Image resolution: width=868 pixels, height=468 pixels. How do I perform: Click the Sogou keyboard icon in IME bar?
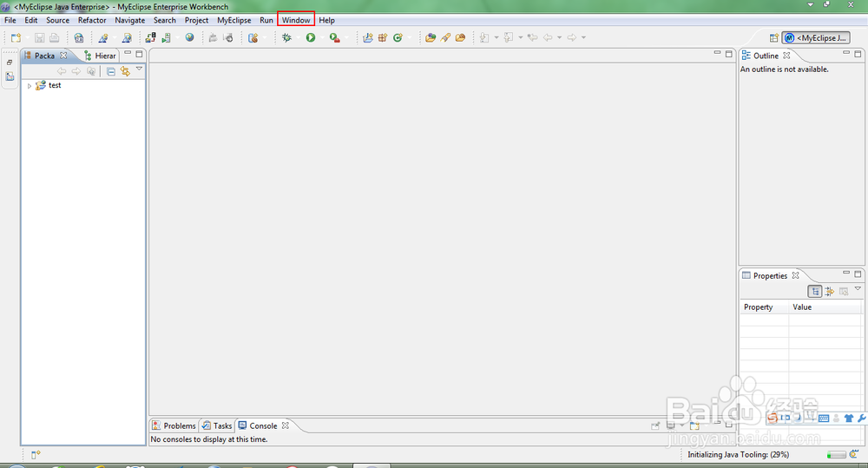click(823, 419)
